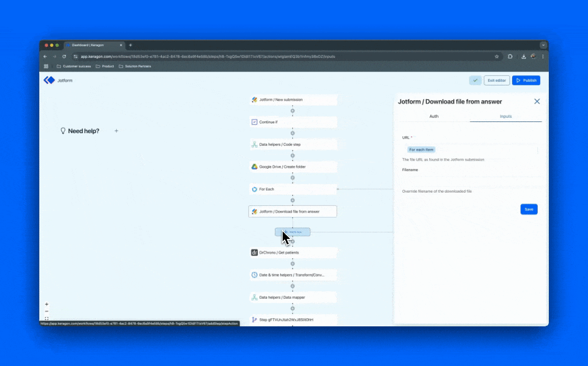Publish the workflow

point(526,80)
